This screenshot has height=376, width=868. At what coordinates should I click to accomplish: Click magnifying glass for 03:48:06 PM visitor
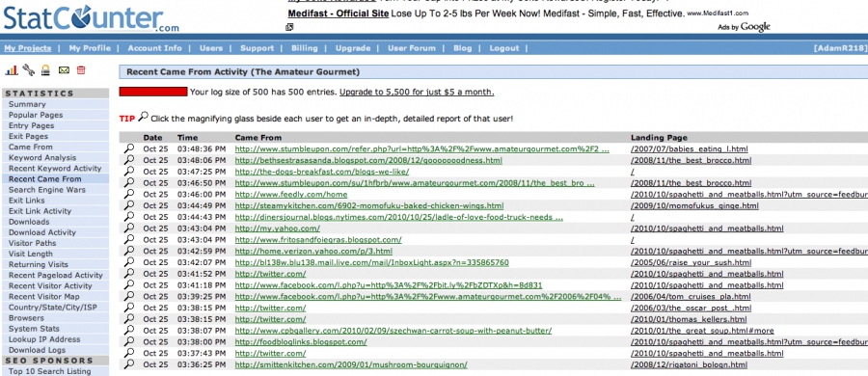[x=129, y=160]
